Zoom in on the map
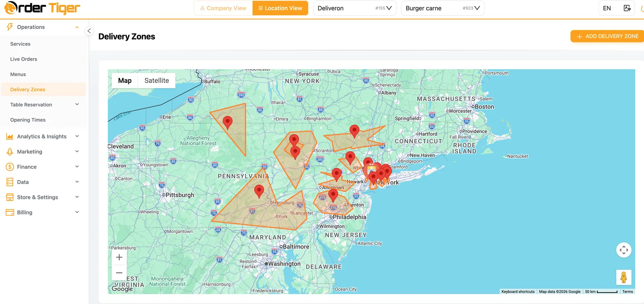 tap(119, 257)
